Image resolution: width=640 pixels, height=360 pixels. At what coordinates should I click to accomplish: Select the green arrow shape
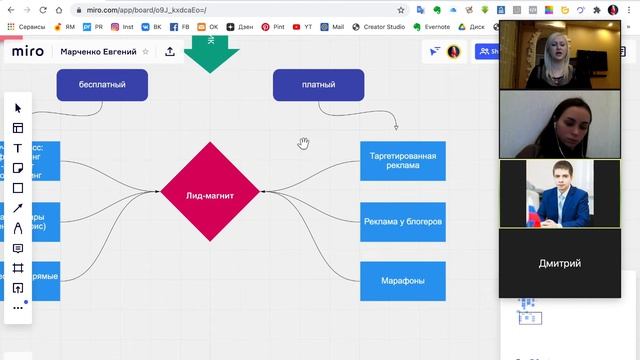tap(211, 54)
